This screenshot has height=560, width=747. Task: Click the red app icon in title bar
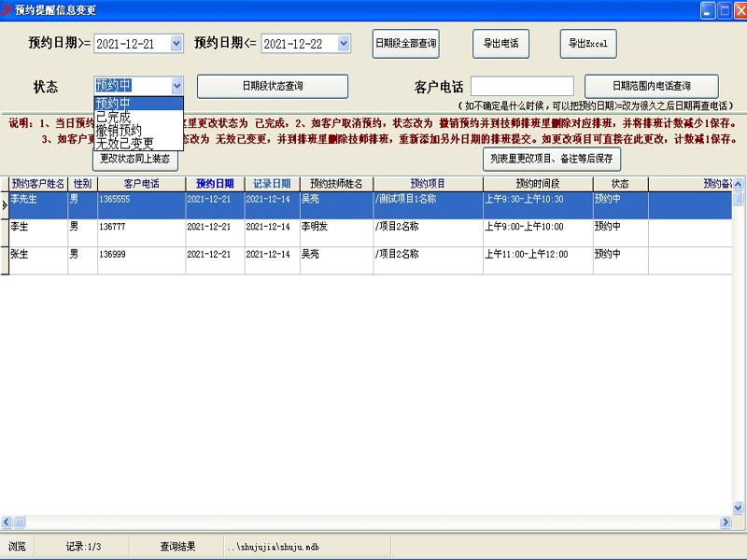6,9
